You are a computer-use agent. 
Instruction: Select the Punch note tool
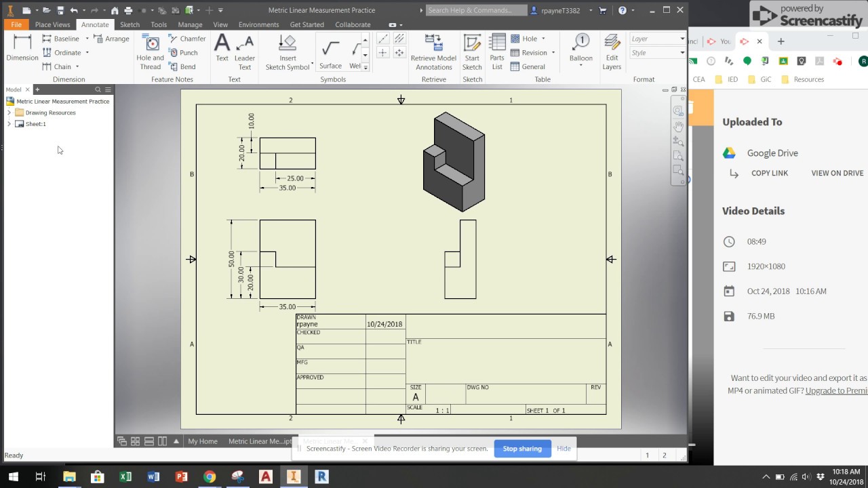(x=183, y=53)
